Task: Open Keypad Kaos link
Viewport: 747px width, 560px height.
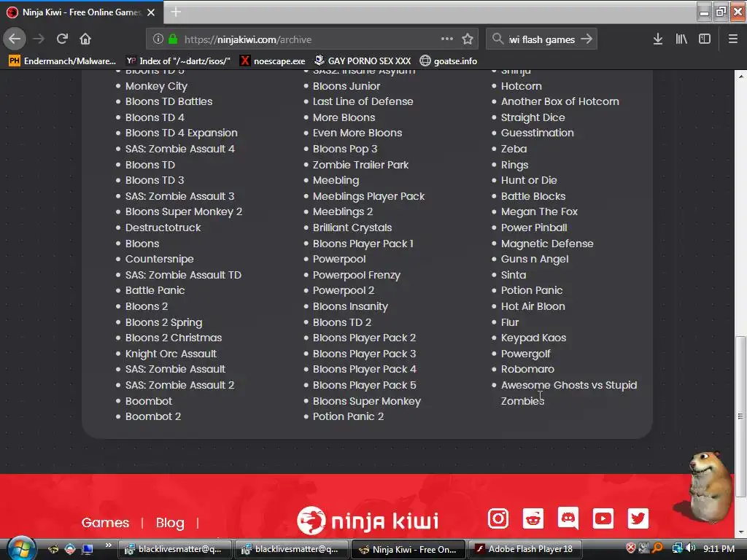Action: coord(533,338)
